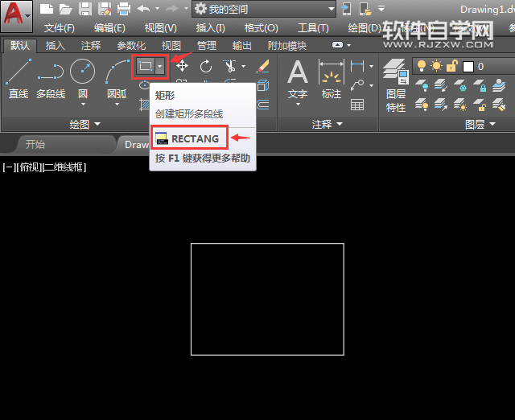Open the Multileader dropdown arrow
The width and height of the screenshot is (515, 420).
tap(371, 85)
